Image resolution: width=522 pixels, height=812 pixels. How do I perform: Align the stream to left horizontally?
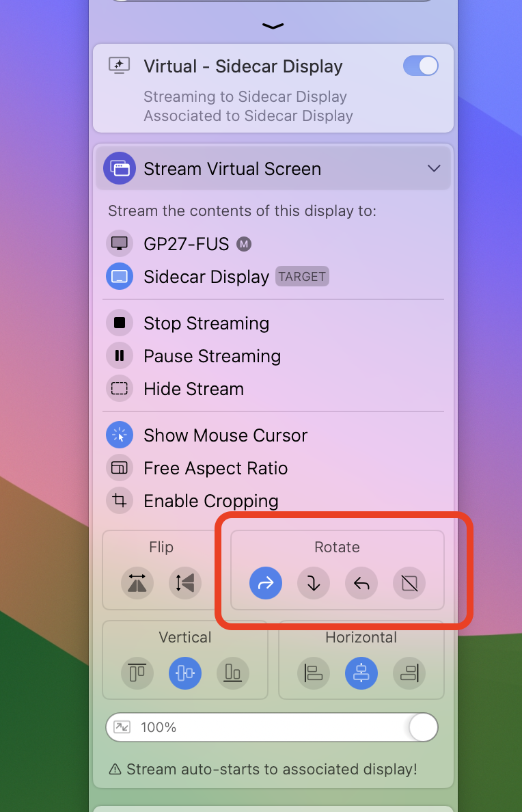(314, 673)
